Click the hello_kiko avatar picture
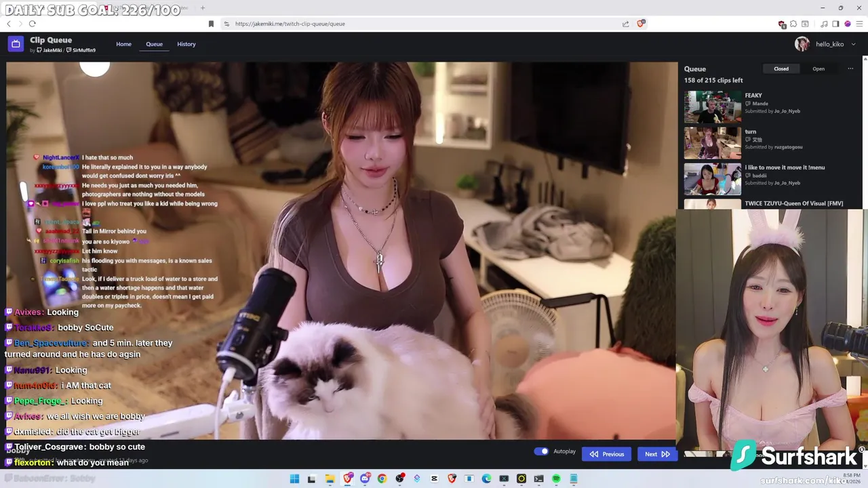Screen dimensions: 868x488 tap(802, 44)
